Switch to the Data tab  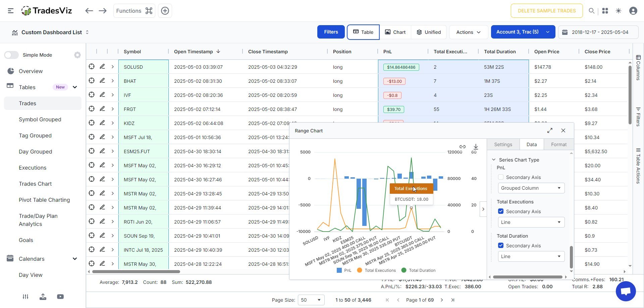(x=532, y=144)
